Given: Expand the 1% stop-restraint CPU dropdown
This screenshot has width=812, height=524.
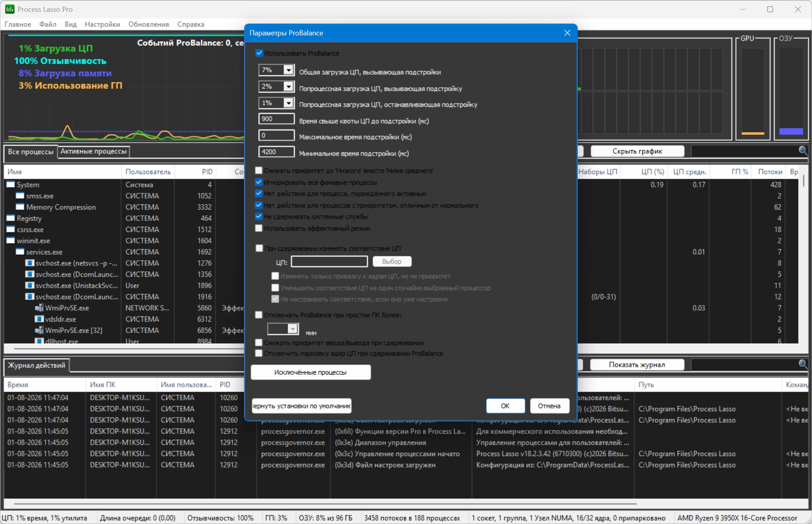Looking at the screenshot, I should 288,103.
